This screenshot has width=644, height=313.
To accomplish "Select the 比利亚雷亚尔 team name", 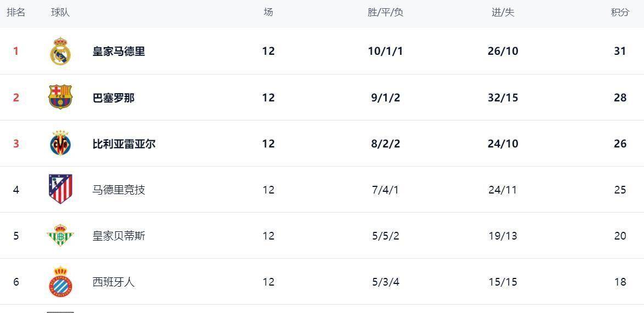I will (124, 144).
